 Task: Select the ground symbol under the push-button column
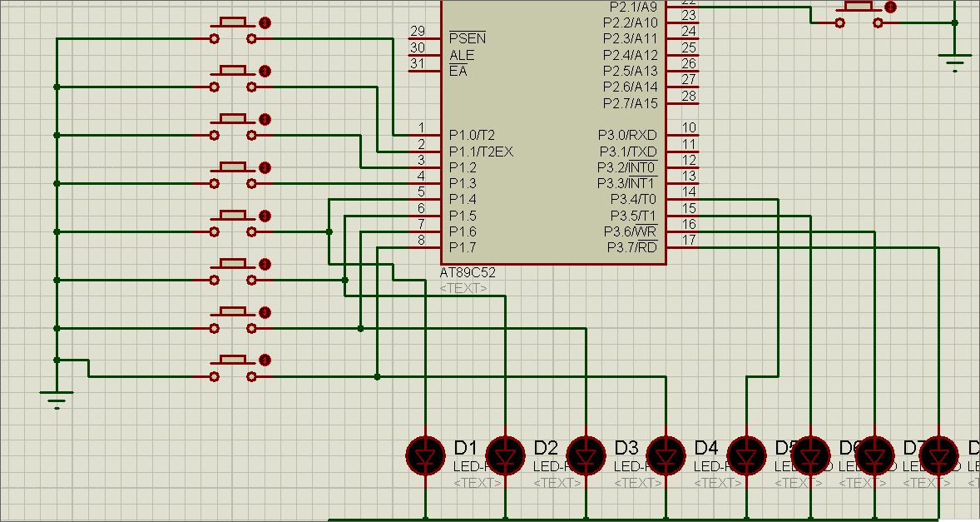57,399
